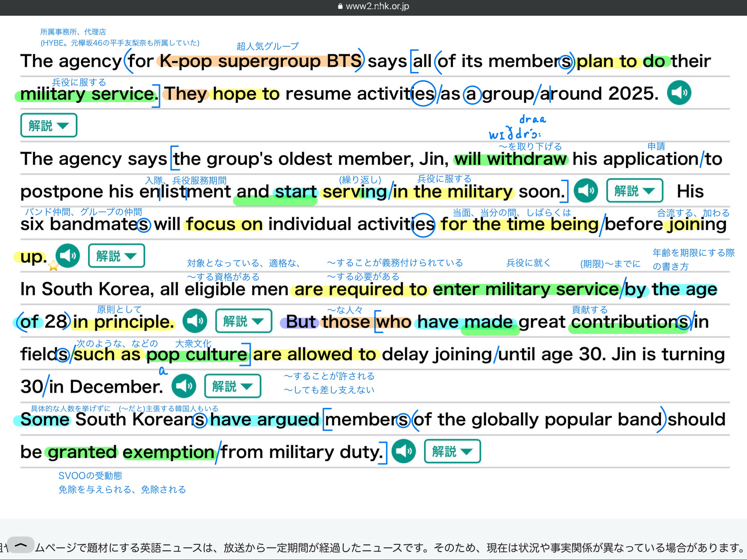The width and height of the screenshot is (747, 560).
Task: Click the lock icon in the address bar
Action: click(x=340, y=6)
